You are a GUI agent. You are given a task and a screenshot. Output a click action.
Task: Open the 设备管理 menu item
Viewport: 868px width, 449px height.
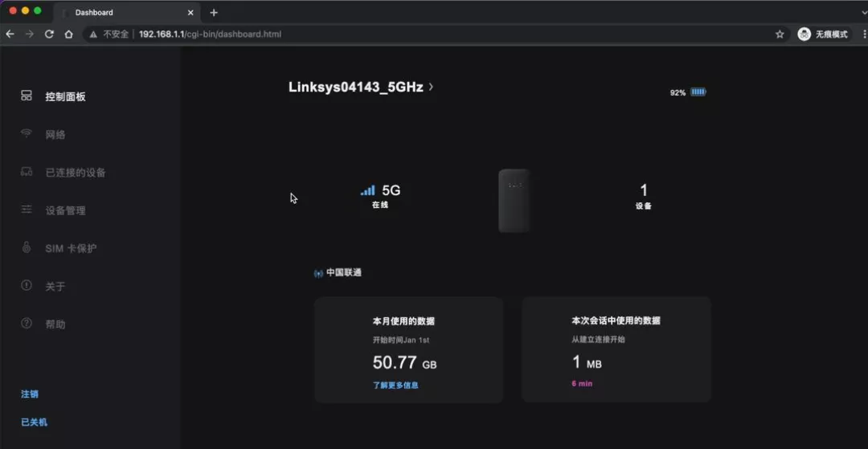65,210
